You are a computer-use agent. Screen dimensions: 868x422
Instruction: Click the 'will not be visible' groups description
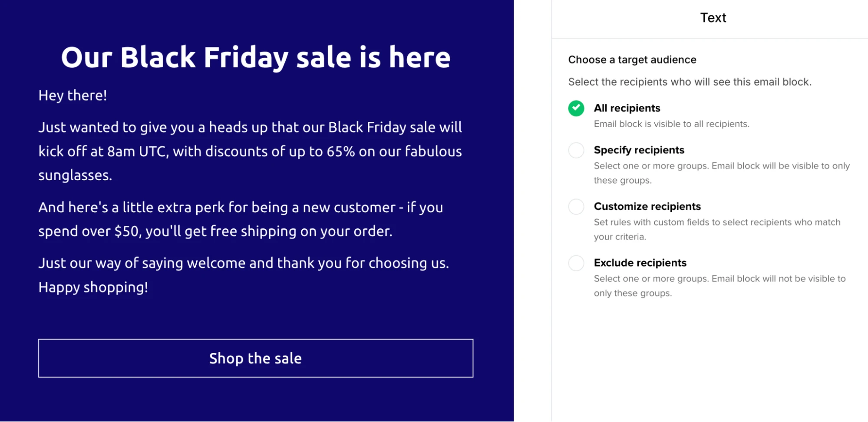719,286
